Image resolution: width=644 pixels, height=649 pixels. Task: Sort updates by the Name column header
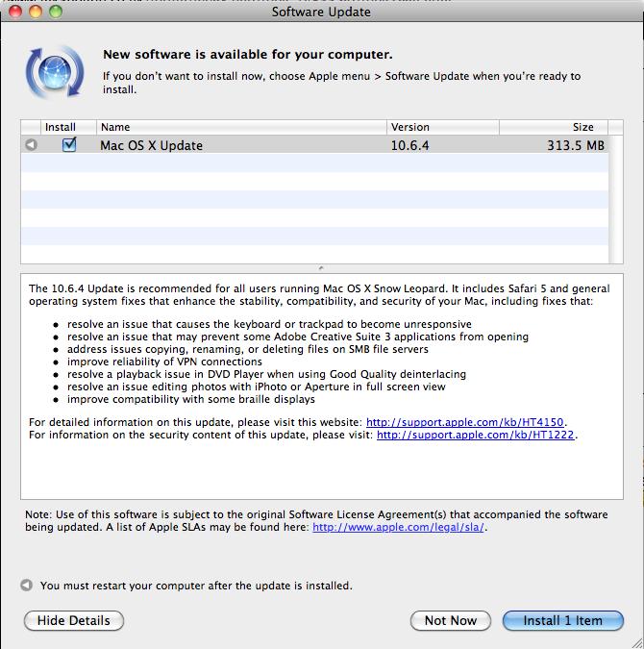click(241, 127)
